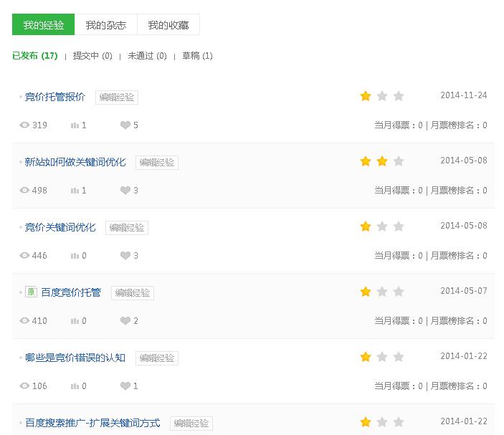Click the green 原 original badge icon
Screen dimensions: 504x435
31,292
